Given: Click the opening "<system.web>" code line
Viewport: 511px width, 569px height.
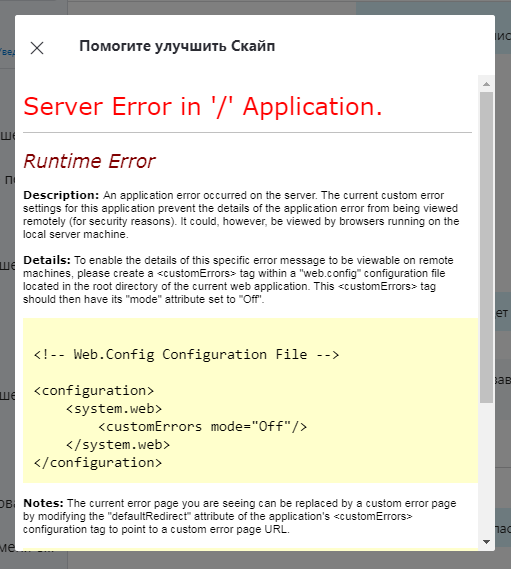Looking at the screenshot, I should pos(114,409).
